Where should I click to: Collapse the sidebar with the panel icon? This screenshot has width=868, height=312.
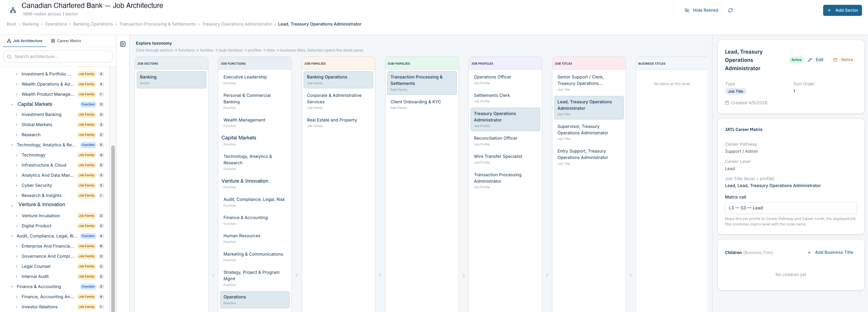(123, 44)
